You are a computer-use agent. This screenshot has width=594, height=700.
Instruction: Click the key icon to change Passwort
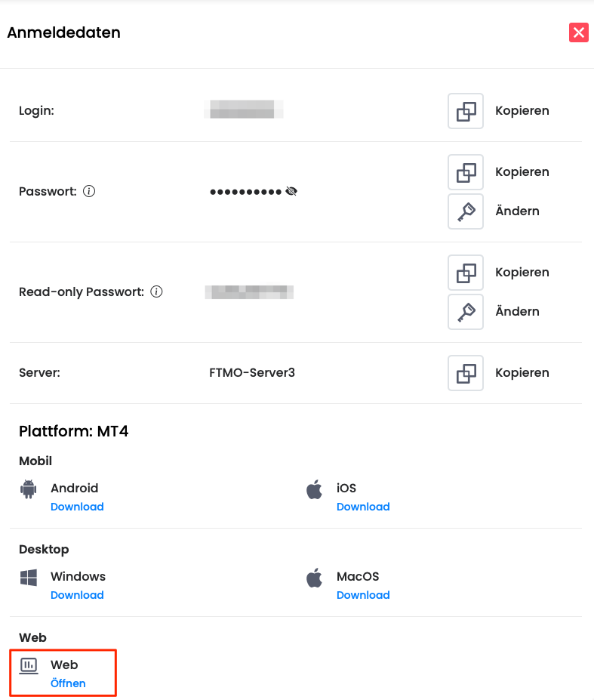point(465,211)
